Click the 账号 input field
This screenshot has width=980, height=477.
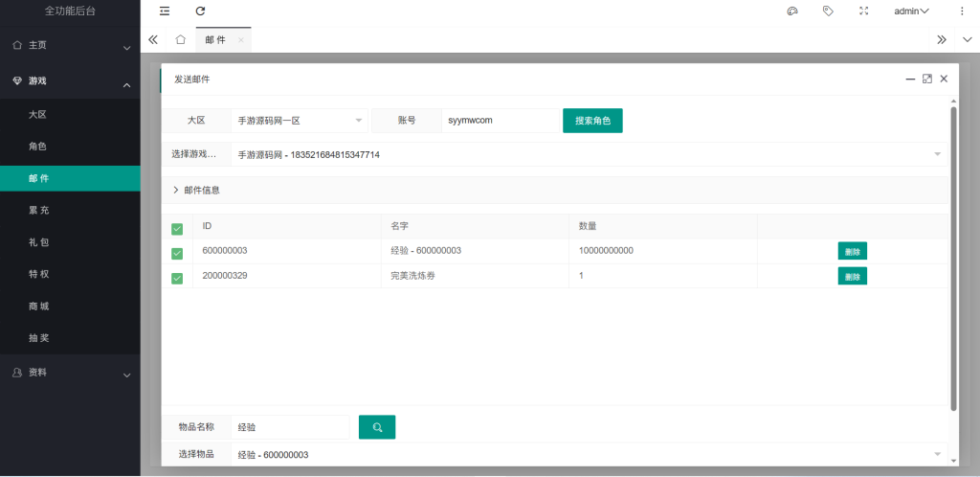500,121
